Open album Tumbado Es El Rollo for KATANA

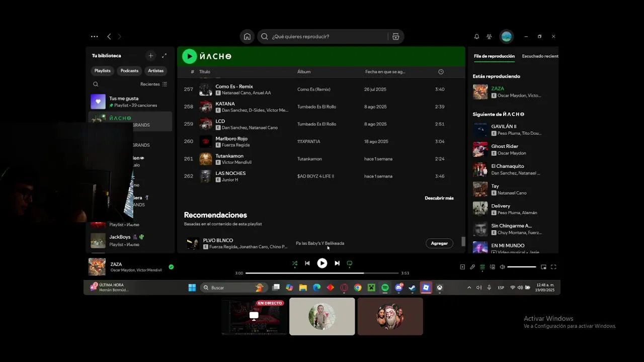coord(316,107)
